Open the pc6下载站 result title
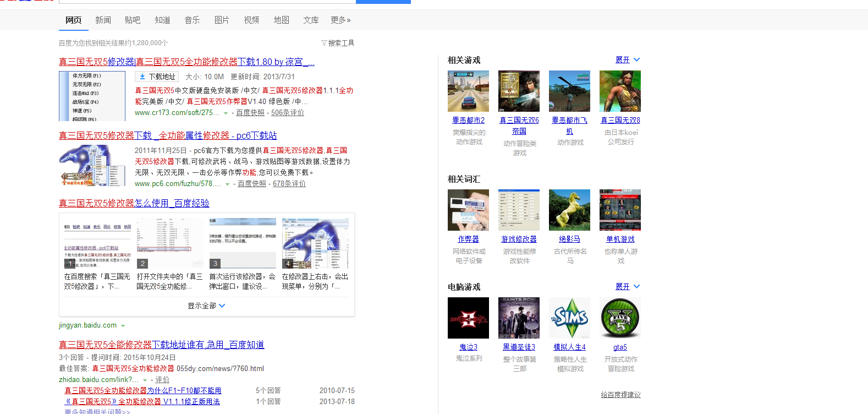The image size is (868, 414). pyautogui.click(x=168, y=135)
